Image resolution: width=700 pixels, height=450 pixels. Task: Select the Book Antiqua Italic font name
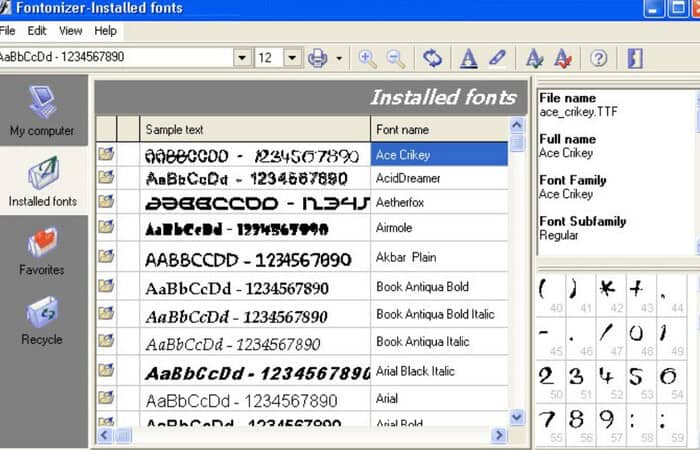click(423, 342)
